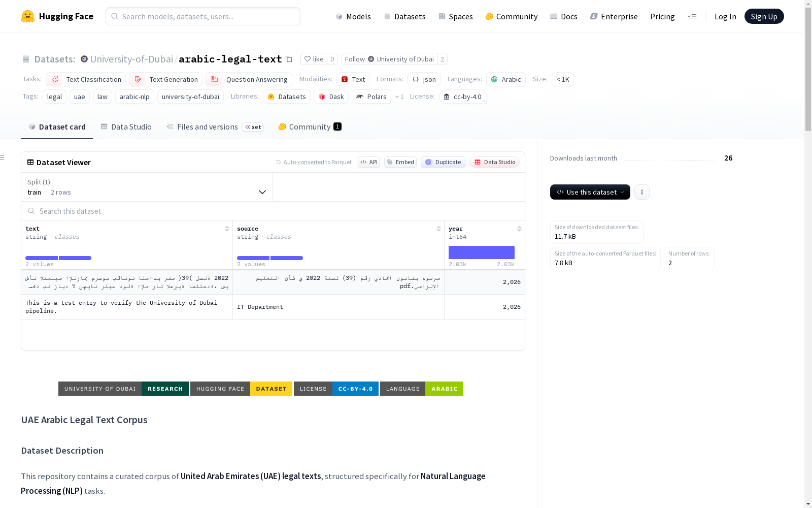Focus the Search this dataset field
This screenshot has height=508, width=812.
(273, 211)
